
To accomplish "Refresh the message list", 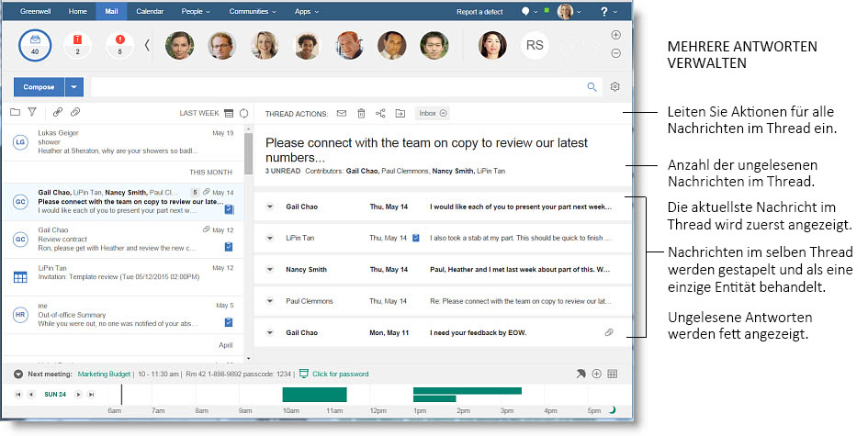I will (x=243, y=113).
